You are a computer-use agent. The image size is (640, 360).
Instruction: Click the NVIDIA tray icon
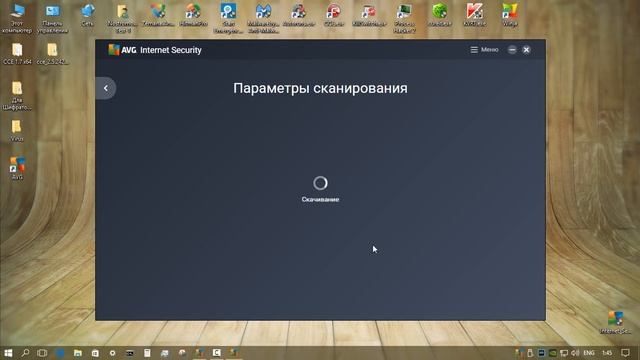point(553,353)
